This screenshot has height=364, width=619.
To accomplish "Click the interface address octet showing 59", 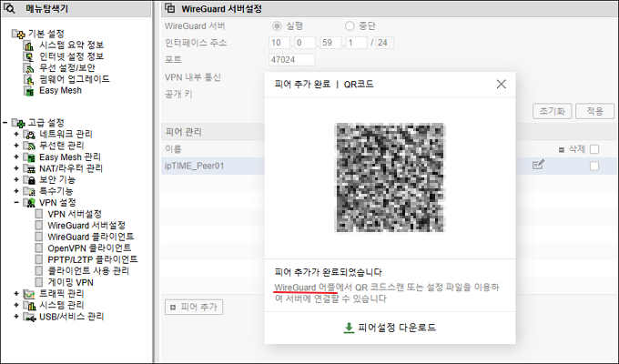I will tap(330, 43).
